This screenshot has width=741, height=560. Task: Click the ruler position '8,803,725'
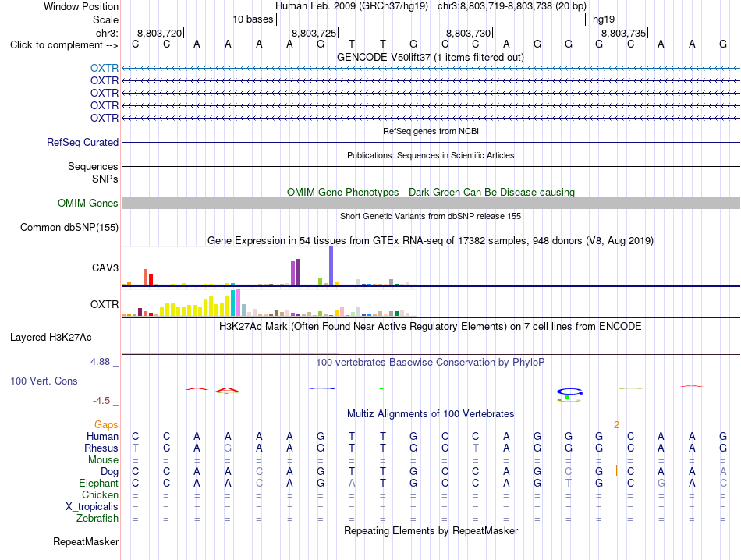(314, 33)
